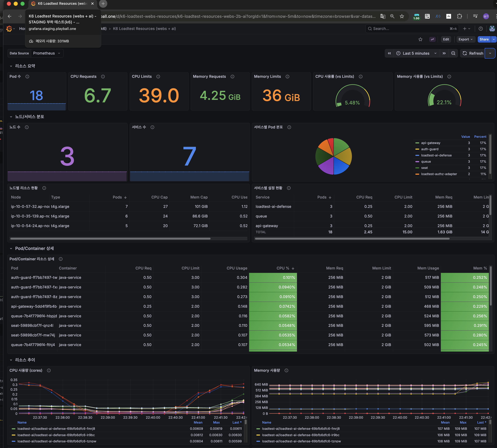Click the Edit dashboard button
This screenshot has width=497, height=448.
(446, 39)
